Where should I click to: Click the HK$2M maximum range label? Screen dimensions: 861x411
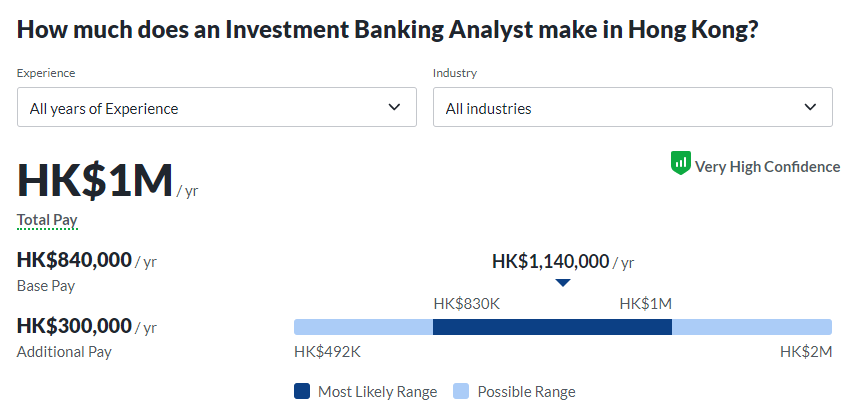click(805, 352)
